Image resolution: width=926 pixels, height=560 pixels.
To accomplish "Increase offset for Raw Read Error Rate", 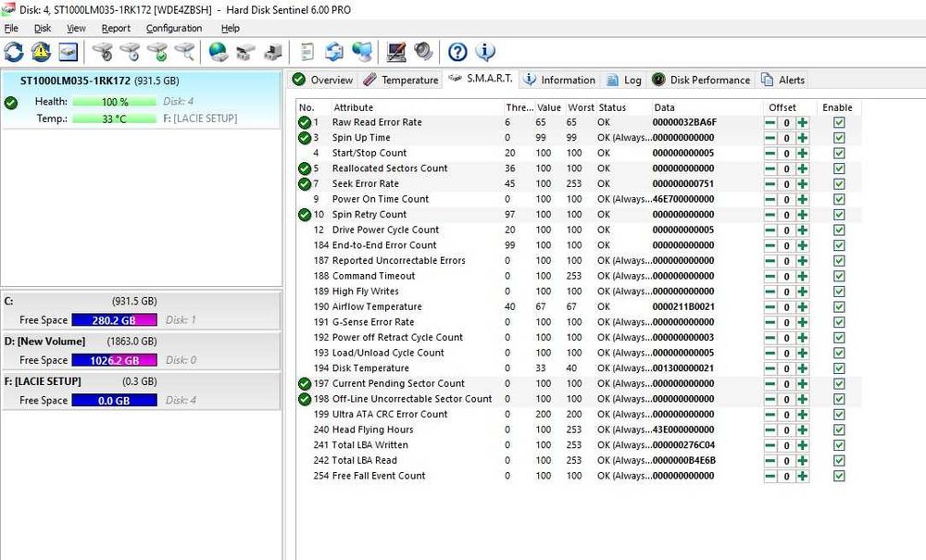I will tap(802, 123).
